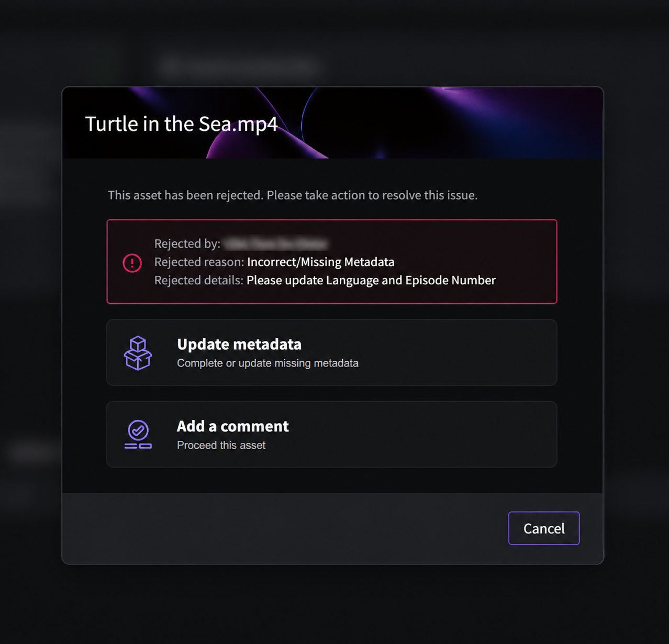Image resolution: width=669 pixels, height=644 pixels.
Task: Click the 'Rejected details:' label
Action: pyautogui.click(x=198, y=280)
